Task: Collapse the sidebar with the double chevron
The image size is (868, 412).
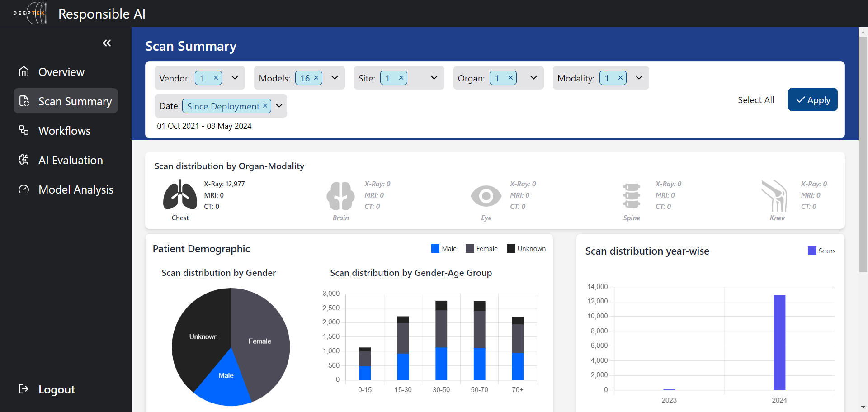Action: (107, 43)
